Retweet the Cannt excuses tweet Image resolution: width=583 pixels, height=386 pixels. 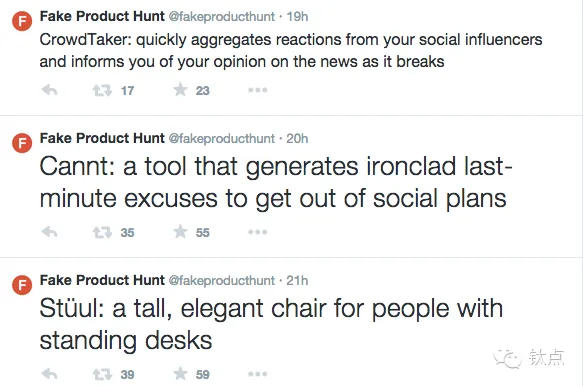pos(102,232)
